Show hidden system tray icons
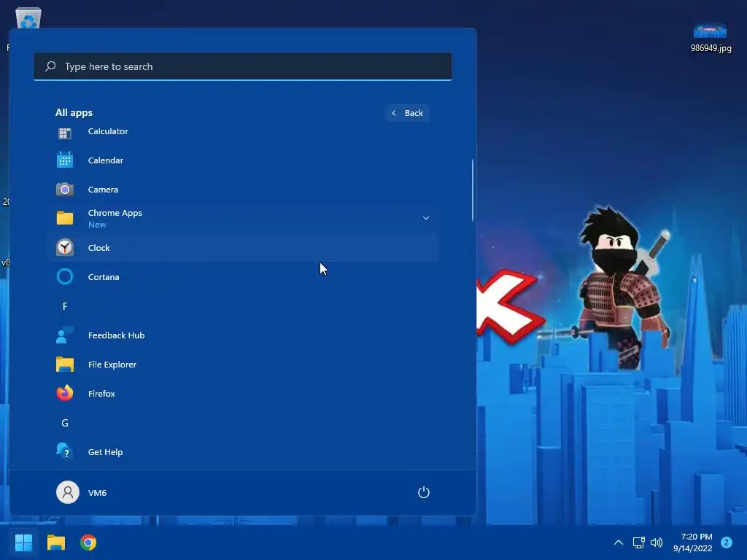Viewport: 747px width, 560px height. click(619, 542)
